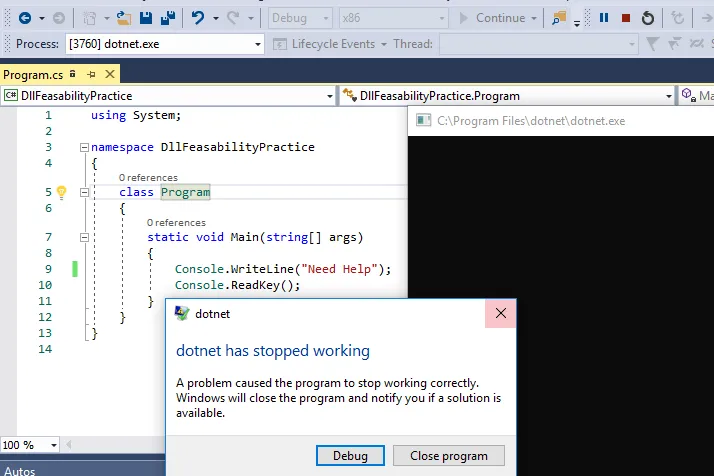Click the Redo icon
714x476 pixels.
[x=233, y=18]
